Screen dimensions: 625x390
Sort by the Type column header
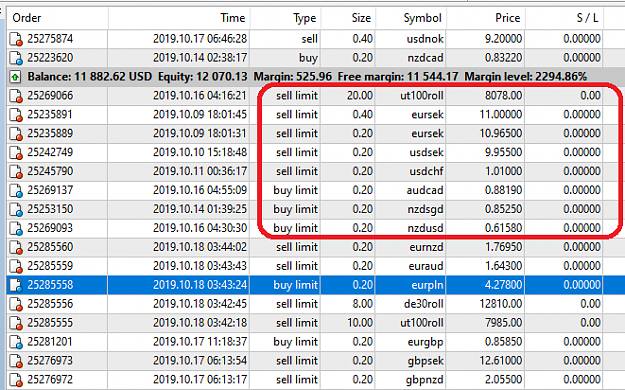tap(285, 18)
